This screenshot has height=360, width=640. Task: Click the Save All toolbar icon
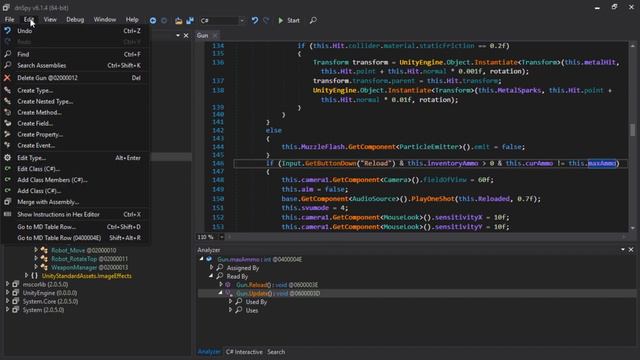coord(190,20)
